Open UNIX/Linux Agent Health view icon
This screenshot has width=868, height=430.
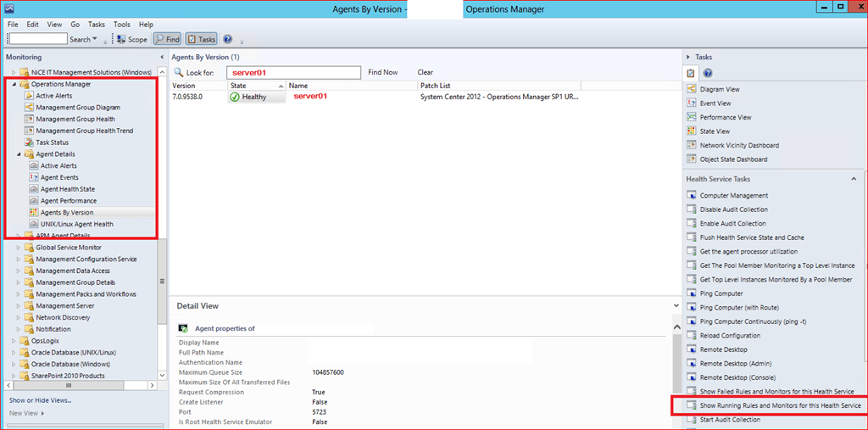click(x=33, y=224)
